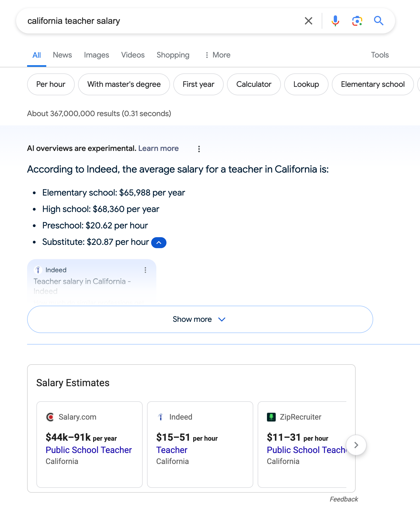
Task: Open three-dot menu on Indeed source card
Action: tap(145, 270)
